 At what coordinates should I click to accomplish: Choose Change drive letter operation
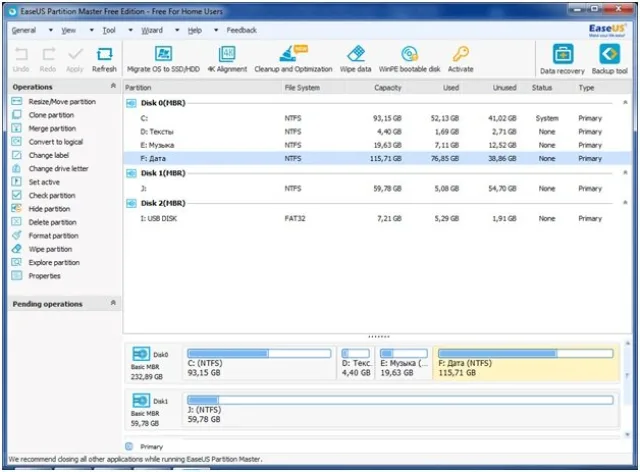[58, 169]
